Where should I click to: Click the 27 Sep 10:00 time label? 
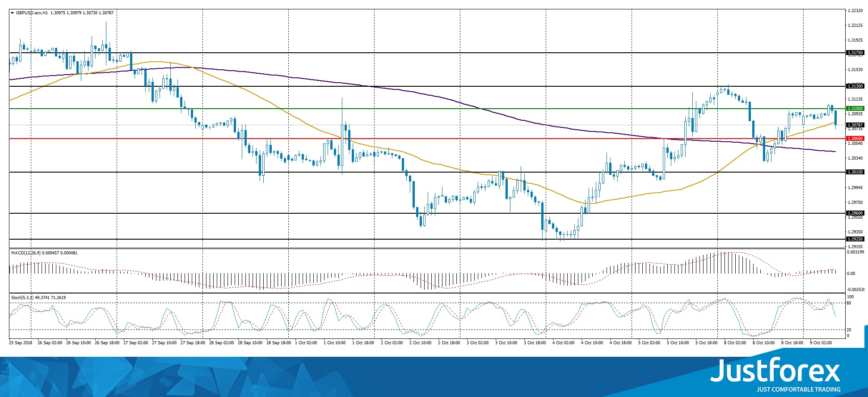pyautogui.click(x=164, y=343)
